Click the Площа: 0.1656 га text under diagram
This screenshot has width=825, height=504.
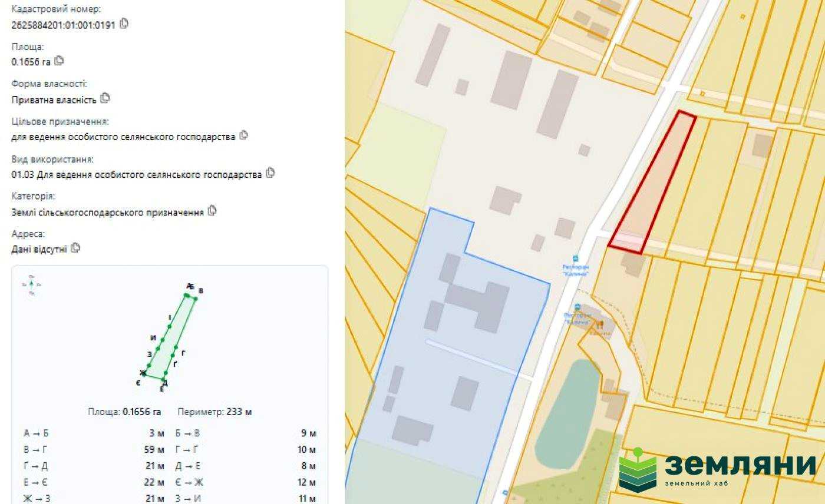click(x=124, y=412)
